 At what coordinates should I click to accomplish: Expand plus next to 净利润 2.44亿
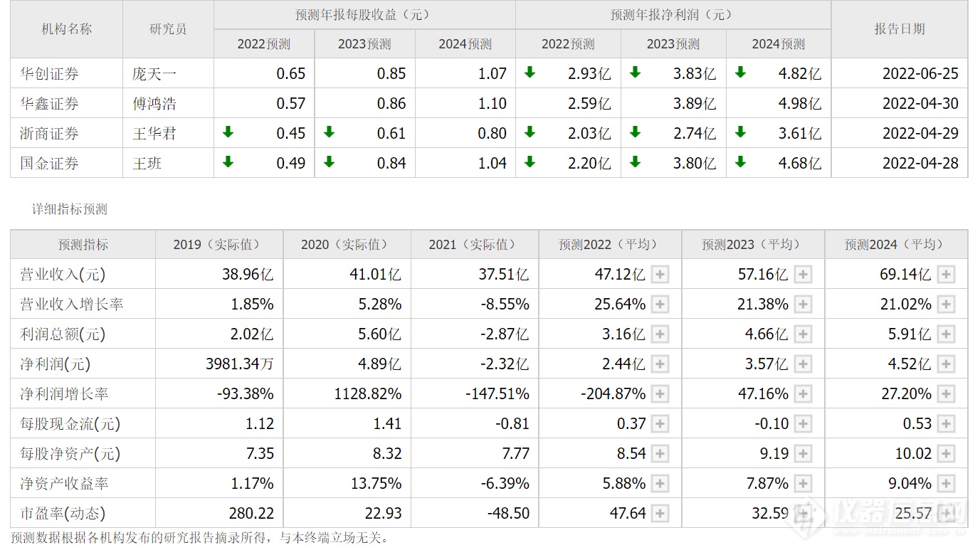pyautogui.click(x=660, y=364)
